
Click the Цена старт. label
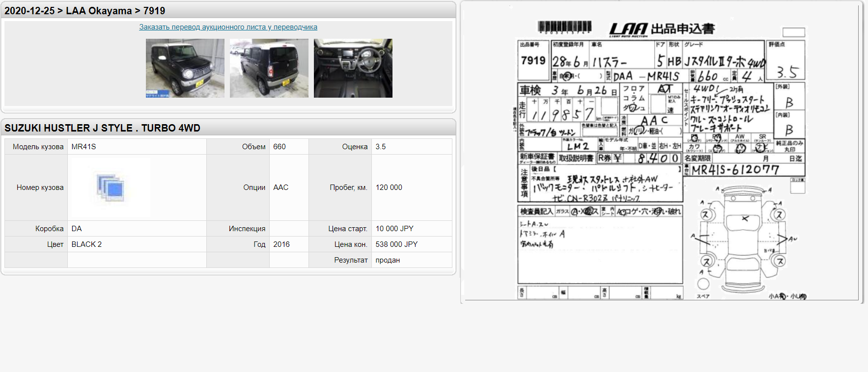348,229
